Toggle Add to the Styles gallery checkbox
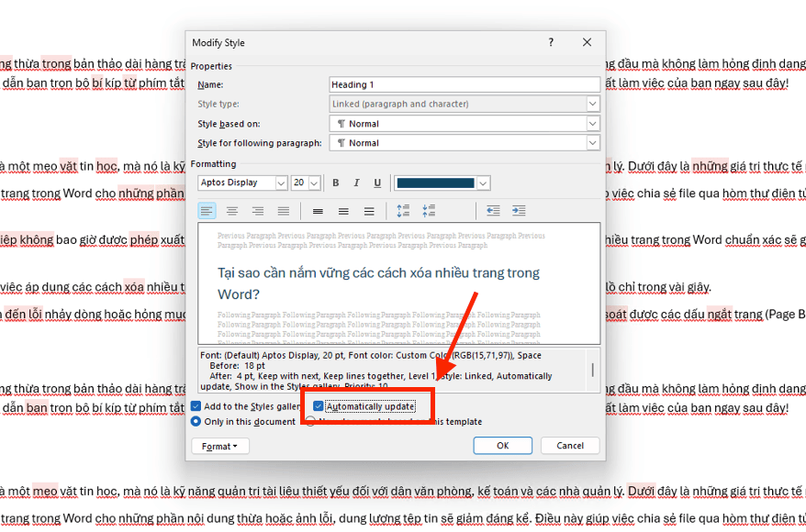 [196, 406]
